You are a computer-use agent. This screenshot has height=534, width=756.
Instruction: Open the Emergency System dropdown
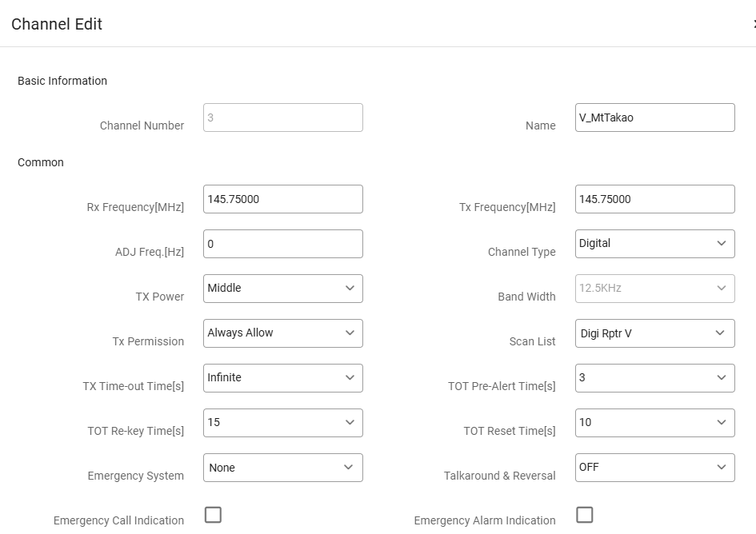point(282,468)
